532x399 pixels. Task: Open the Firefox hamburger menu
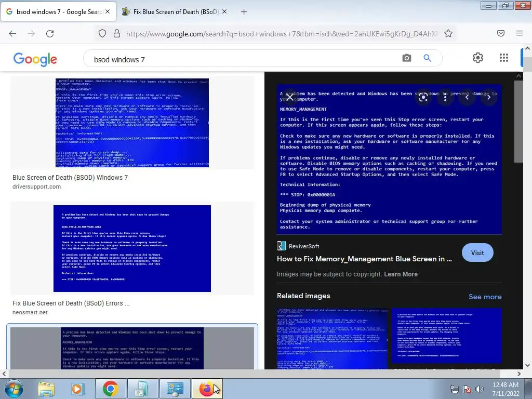click(520, 33)
